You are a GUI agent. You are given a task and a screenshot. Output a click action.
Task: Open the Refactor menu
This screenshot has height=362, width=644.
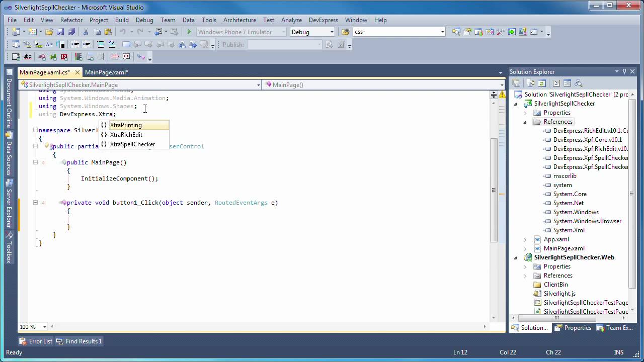coord(71,20)
